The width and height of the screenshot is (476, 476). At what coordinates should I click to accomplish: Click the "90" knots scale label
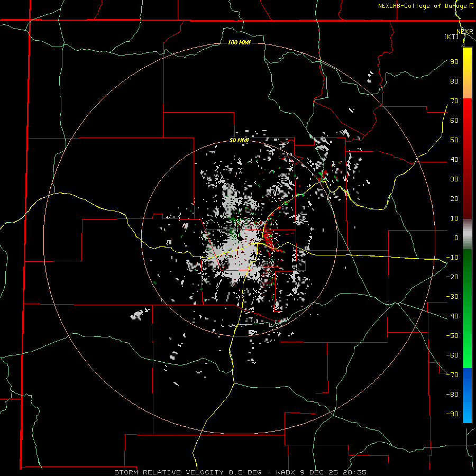pos(454,62)
